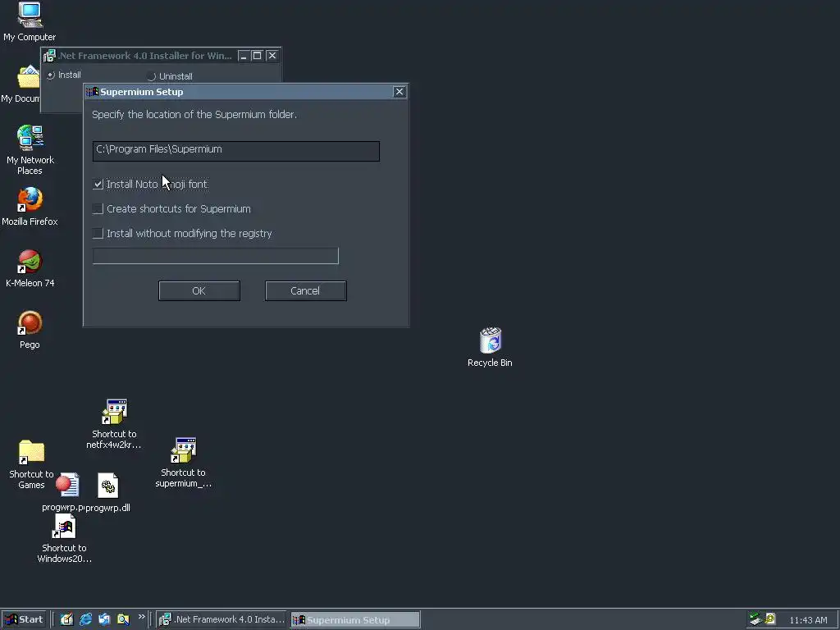Select Shortcut to netfx4w2kr icon
The height and width of the screenshot is (630, 840).
[115, 412]
